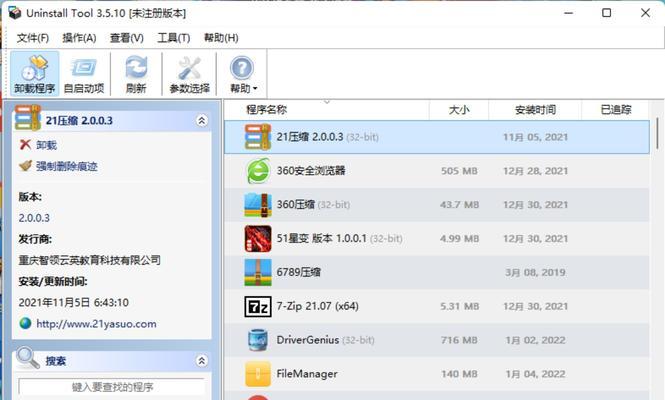The image size is (665, 400).
Task: Click the 3月 08, 2019 install date
Action: point(535,272)
